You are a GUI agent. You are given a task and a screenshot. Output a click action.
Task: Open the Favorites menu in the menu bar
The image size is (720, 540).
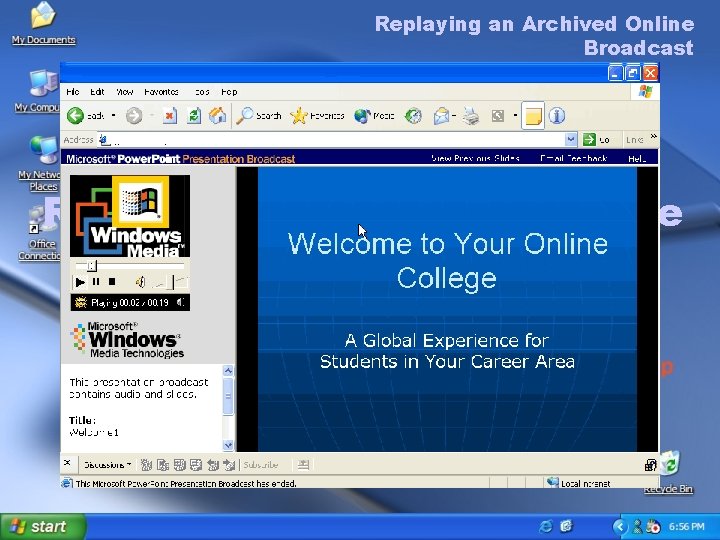point(161,92)
